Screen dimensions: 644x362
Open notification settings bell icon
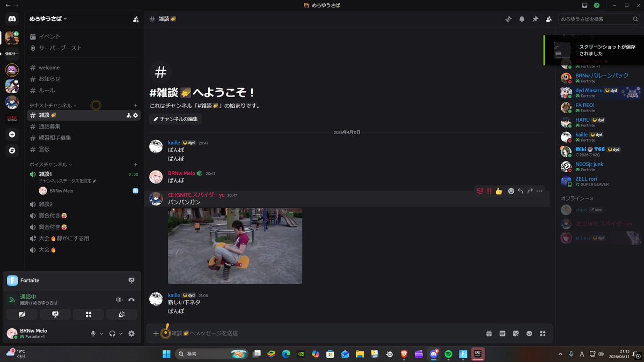(522, 19)
